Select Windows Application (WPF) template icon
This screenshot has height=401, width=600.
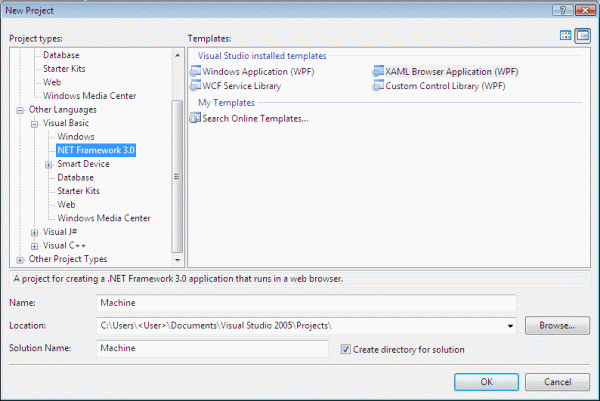point(195,71)
